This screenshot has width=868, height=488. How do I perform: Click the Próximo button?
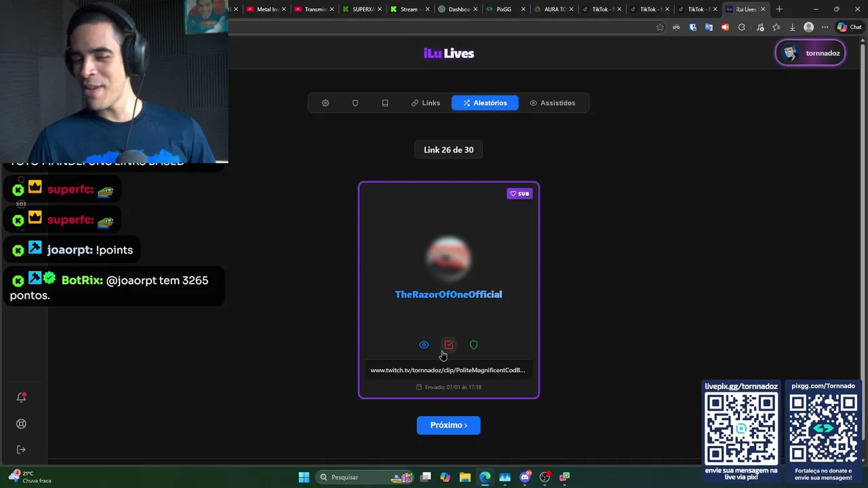(x=449, y=425)
